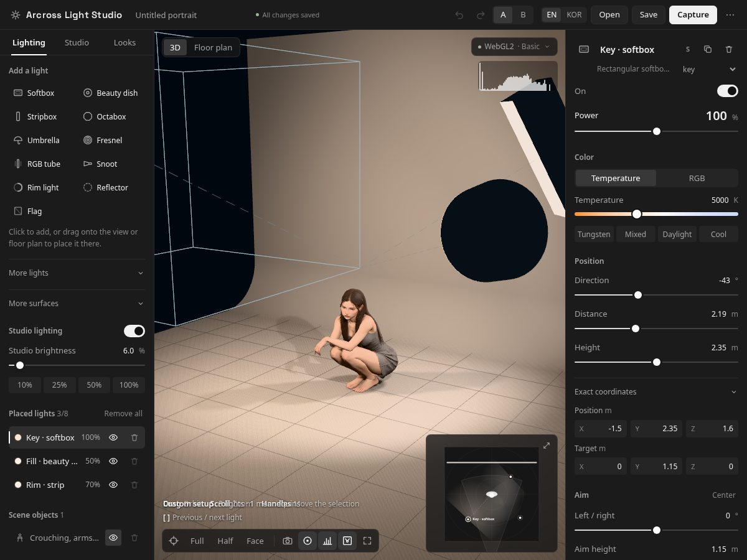Add a Softbox light
This screenshot has width=747, height=560.
[41, 93]
